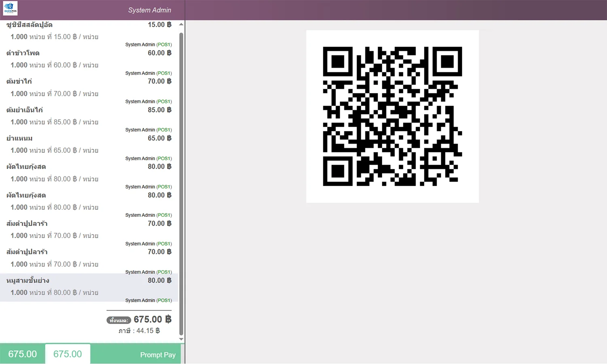Click the green 675.00 amount due box
Screen dimensions: 607x364
tap(22, 354)
